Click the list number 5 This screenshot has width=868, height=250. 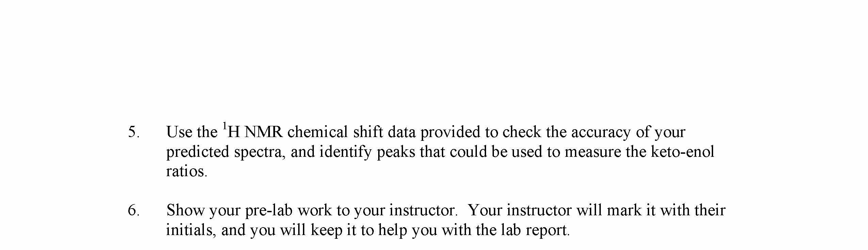point(133,132)
